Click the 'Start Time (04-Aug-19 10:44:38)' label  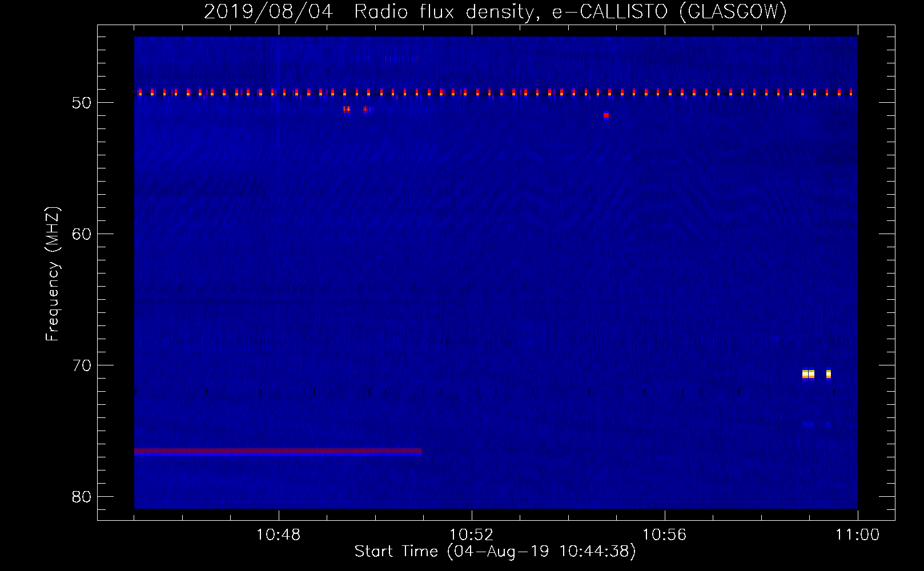[x=495, y=552]
